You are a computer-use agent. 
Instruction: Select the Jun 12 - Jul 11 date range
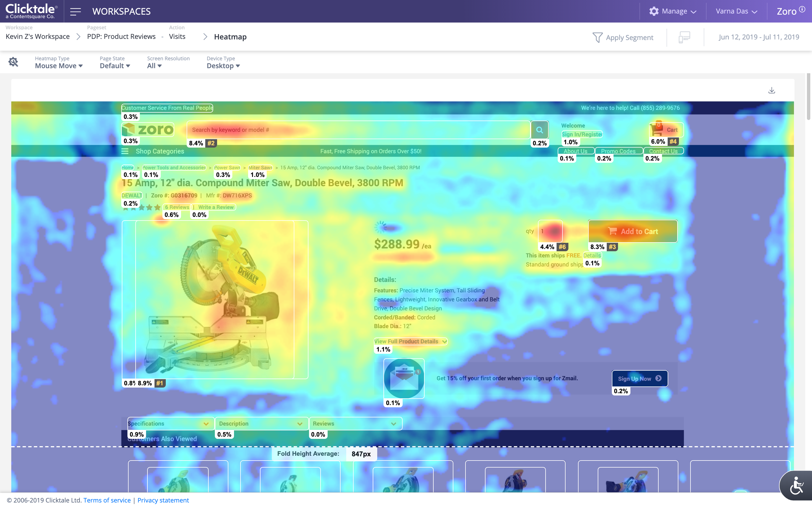tap(759, 37)
